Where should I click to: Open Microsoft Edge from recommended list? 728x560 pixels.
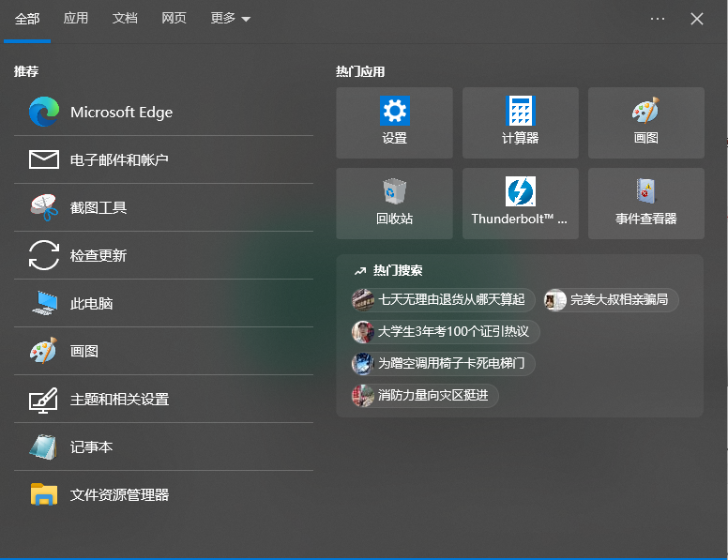(x=163, y=112)
